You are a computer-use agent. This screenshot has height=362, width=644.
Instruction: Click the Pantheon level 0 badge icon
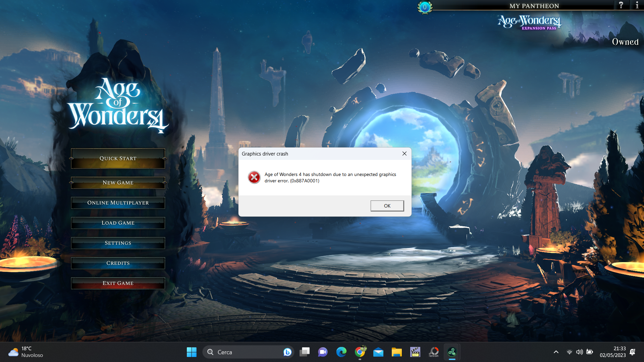click(425, 7)
